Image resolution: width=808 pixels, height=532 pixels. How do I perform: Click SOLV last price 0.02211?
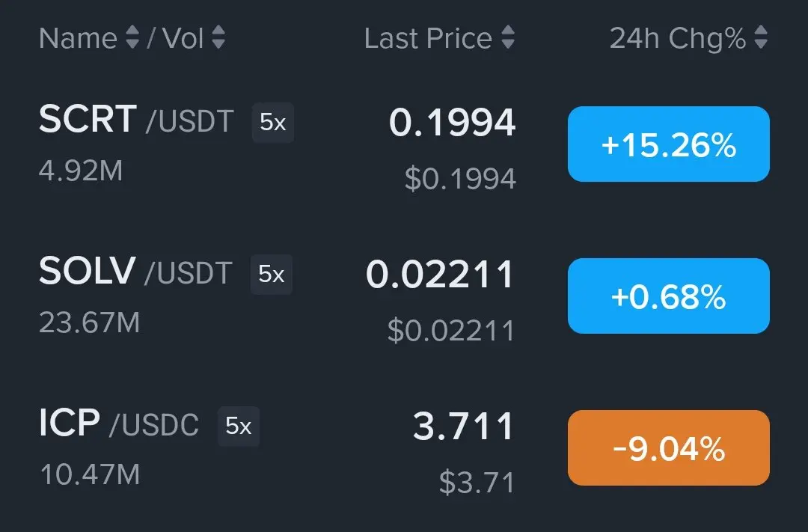(440, 275)
